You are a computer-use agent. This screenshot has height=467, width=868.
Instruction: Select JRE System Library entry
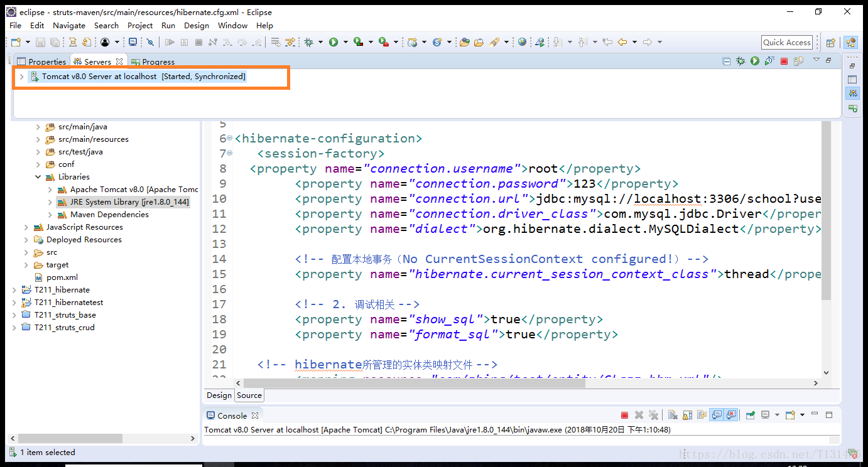[123, 202]
